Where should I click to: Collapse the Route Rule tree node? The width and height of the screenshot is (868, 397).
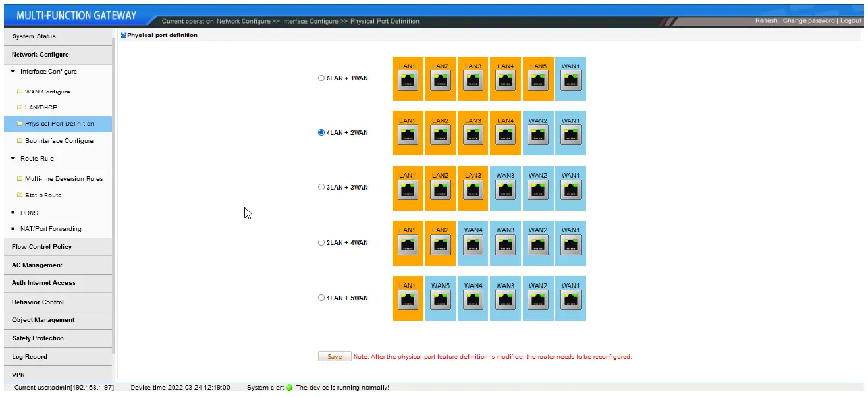13,158
